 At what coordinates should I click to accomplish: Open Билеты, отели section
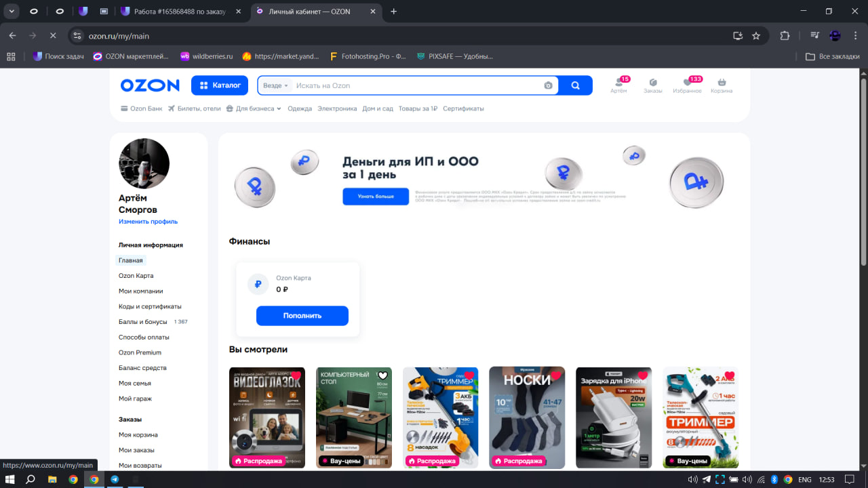point(195,108)
